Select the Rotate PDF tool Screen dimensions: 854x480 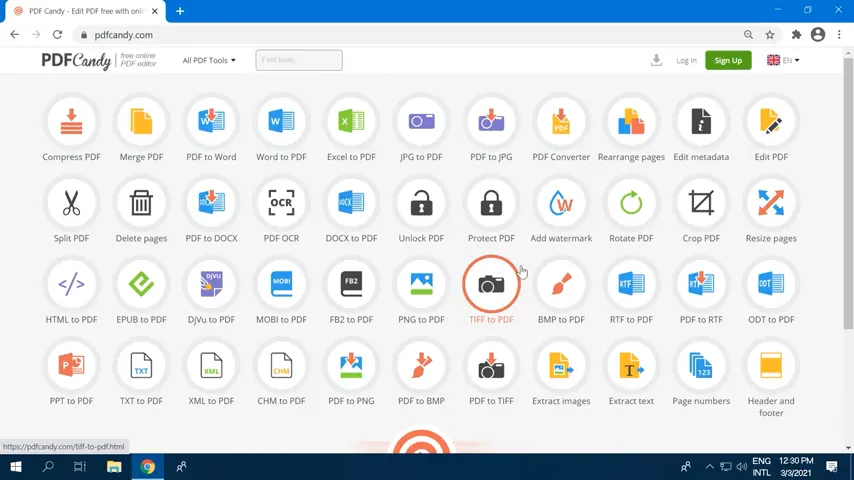(631, 203)
